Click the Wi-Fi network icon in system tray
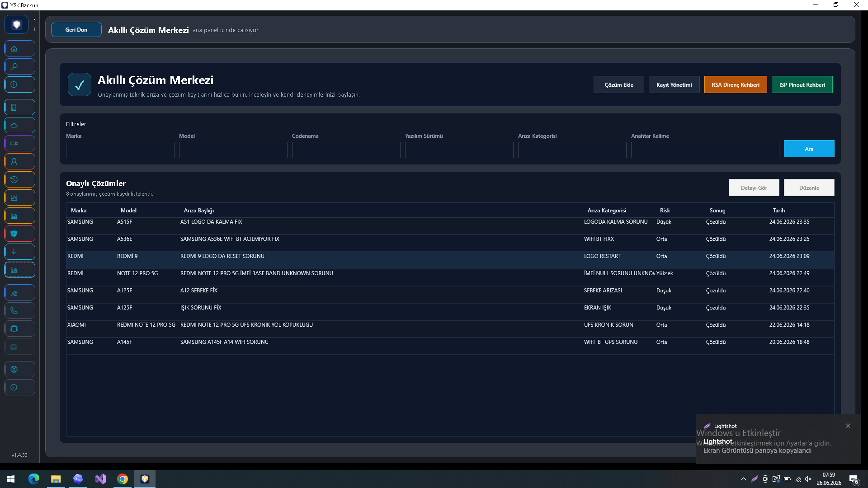868x488 pixels. (x=798, y=479)
